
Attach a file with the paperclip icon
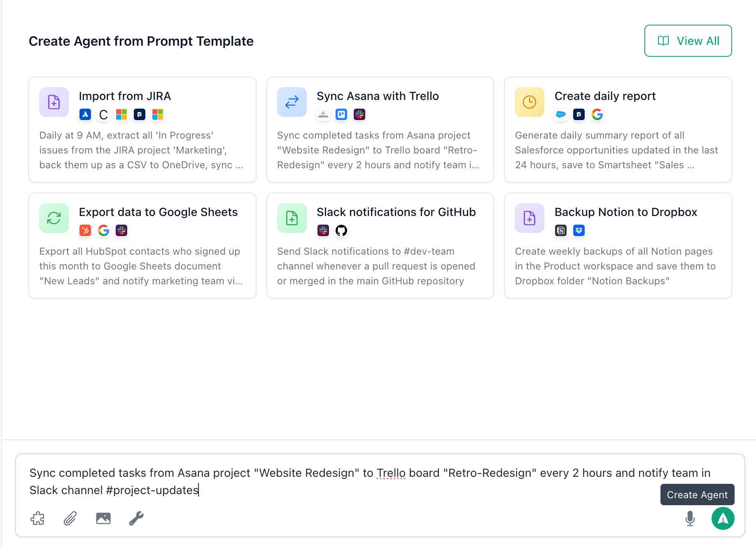(70, 518)
